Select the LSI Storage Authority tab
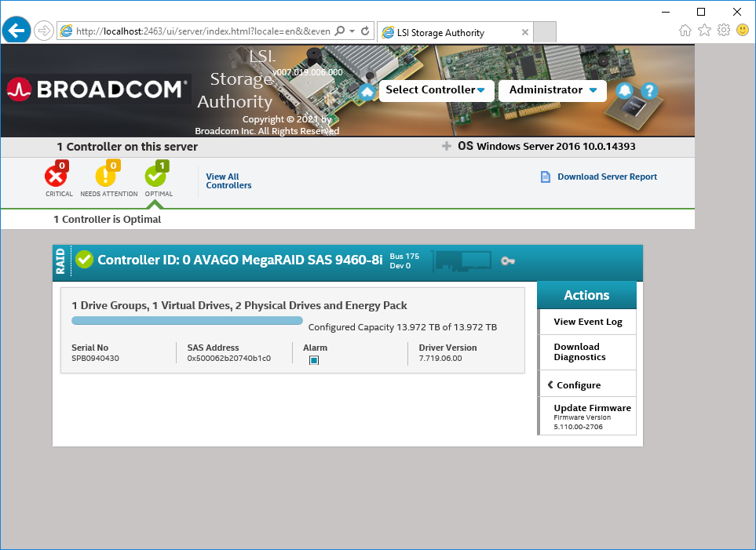Viewport: 756px width, 550px height. [455, 32]
